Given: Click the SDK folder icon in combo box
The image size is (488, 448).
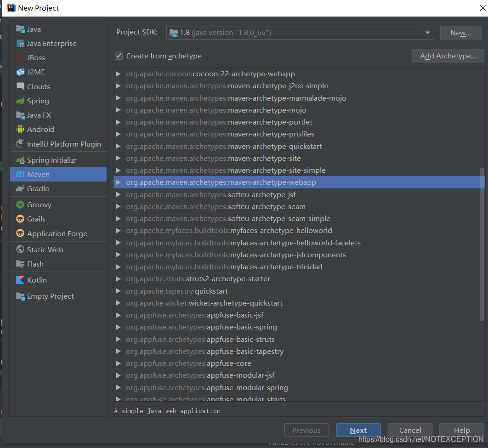Looking at the screenshot, I should coord(174,33).
